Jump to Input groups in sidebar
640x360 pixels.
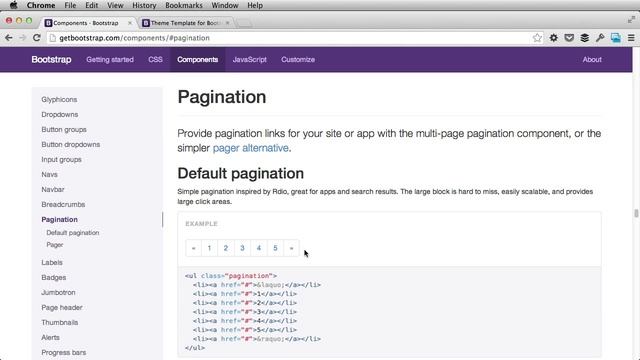(61, 160)
